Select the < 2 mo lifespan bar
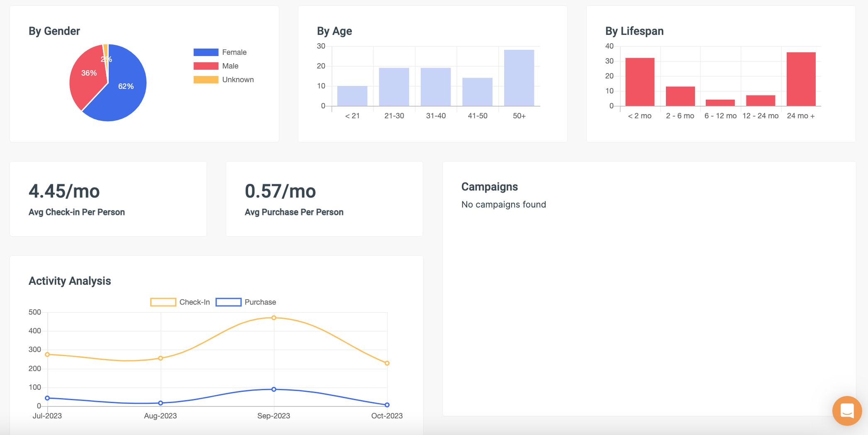The width and height of the screenshot is (868, 435). 640,82
